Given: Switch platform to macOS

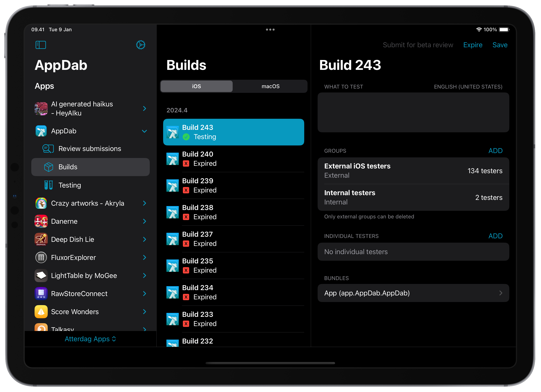Looking at the screenshot, I should (x=270, y=86).
